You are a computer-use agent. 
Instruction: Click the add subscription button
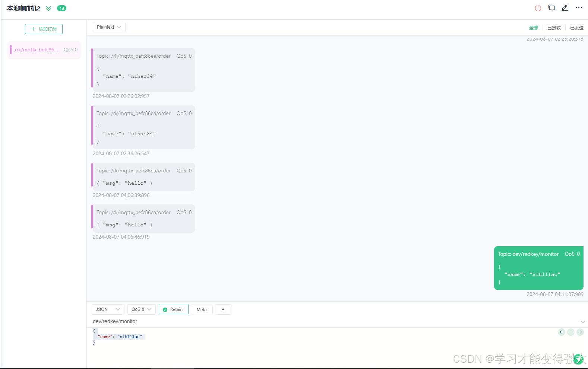[x=44, y=29]
